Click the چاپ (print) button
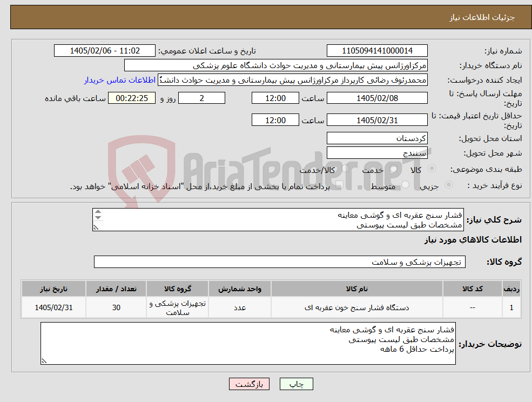Viewport: 532px width, 402px height. click(296, 384)
